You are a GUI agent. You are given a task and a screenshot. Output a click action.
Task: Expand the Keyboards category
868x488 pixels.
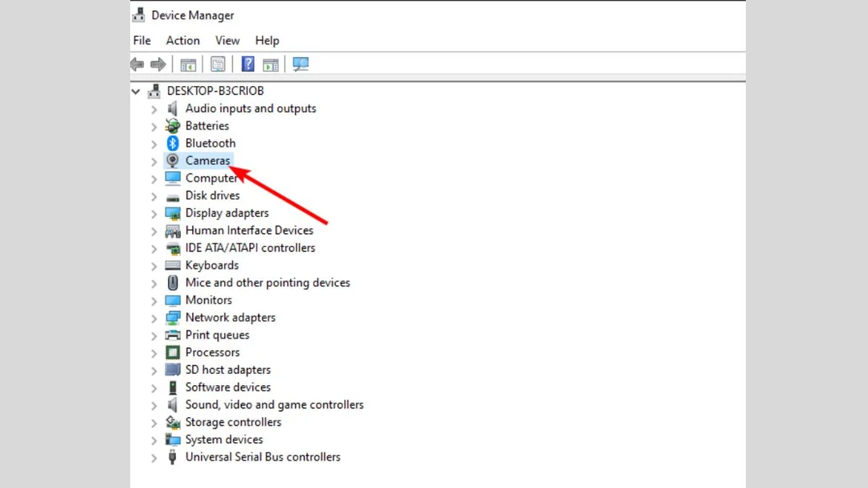pyautogui.click(x=154, y=266)
